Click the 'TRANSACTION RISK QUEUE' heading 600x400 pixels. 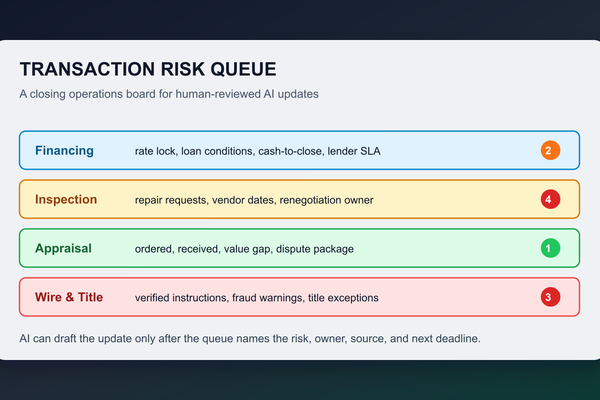148,69
